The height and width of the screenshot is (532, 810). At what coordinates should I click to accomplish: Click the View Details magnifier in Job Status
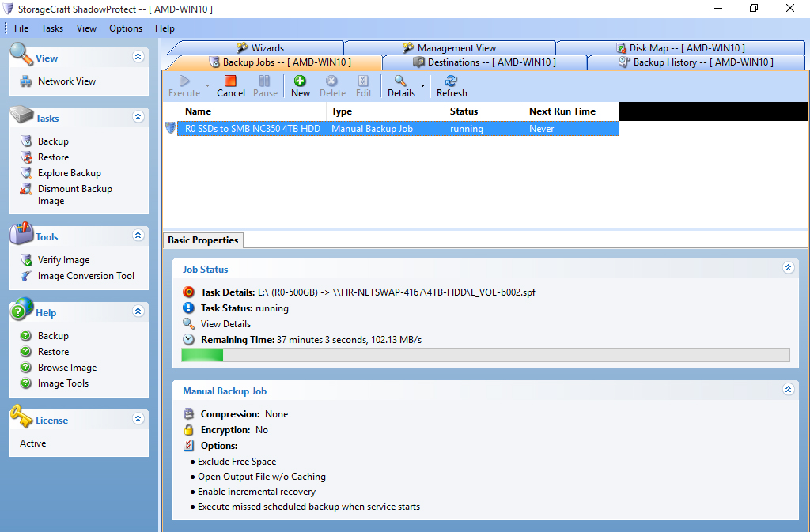(x=188, y=324)
